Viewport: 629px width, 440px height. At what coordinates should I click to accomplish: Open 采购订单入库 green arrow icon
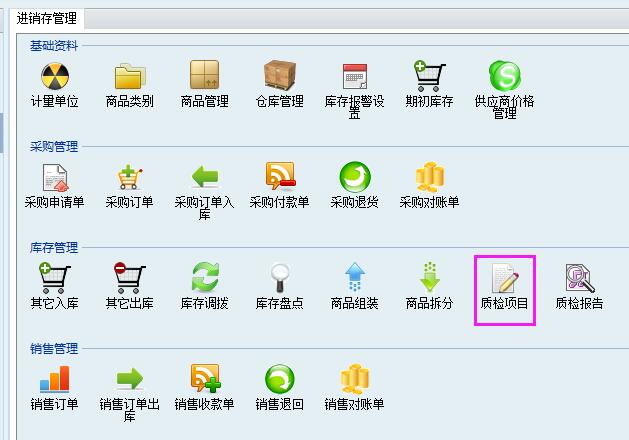205,177
